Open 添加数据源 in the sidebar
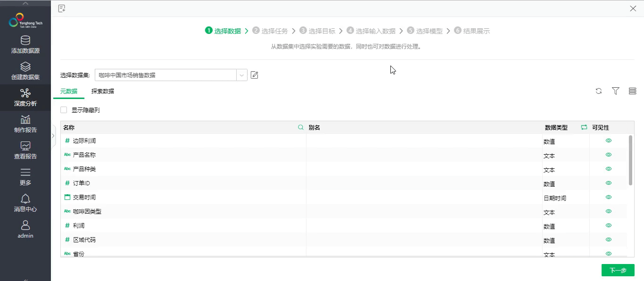This screenshot has height=281, width=644. coord(25,45)
